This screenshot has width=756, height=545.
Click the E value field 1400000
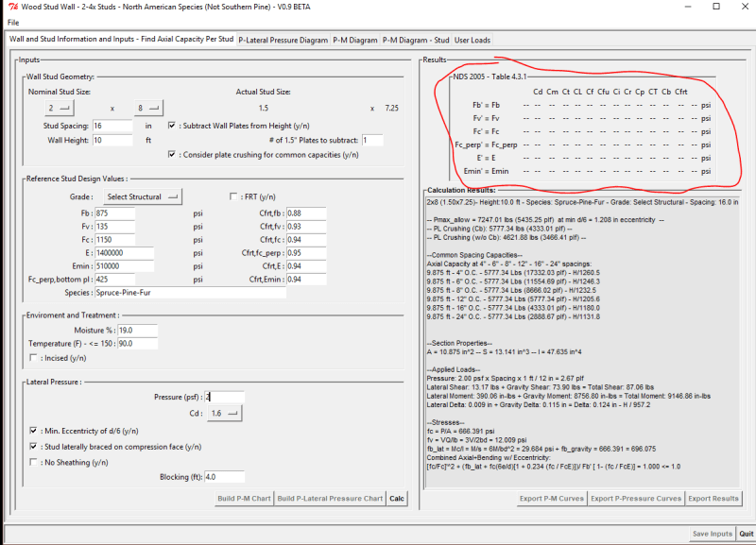[125, 253]
